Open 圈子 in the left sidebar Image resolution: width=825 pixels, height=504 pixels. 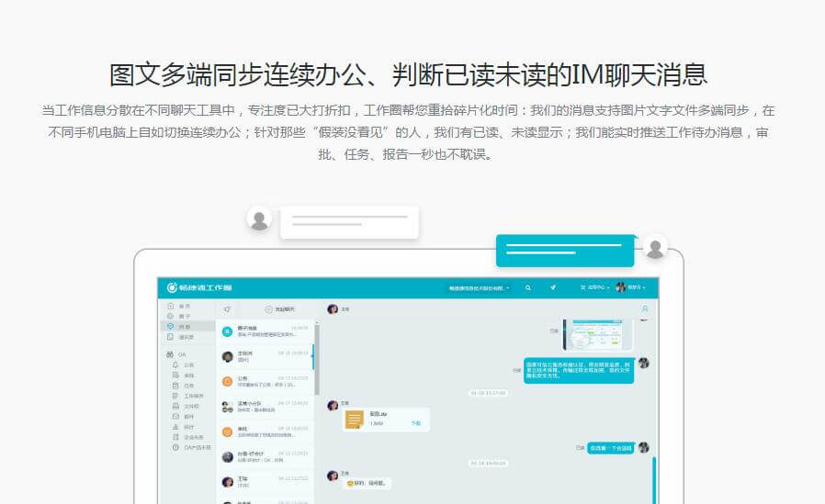(179, 316)
